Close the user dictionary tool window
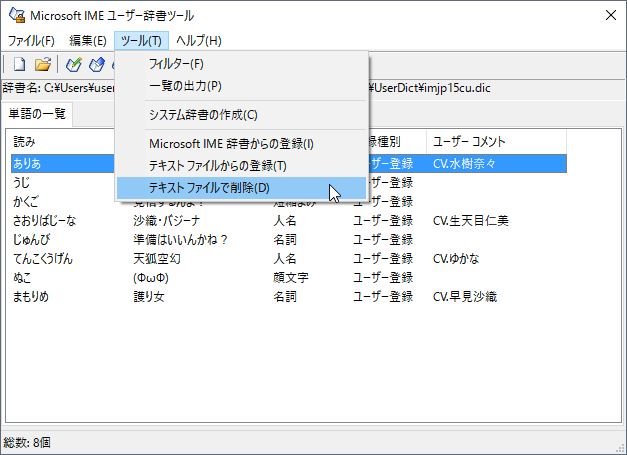Image resolution: width=627 pixels, height=455 pixels. (611, 16)
